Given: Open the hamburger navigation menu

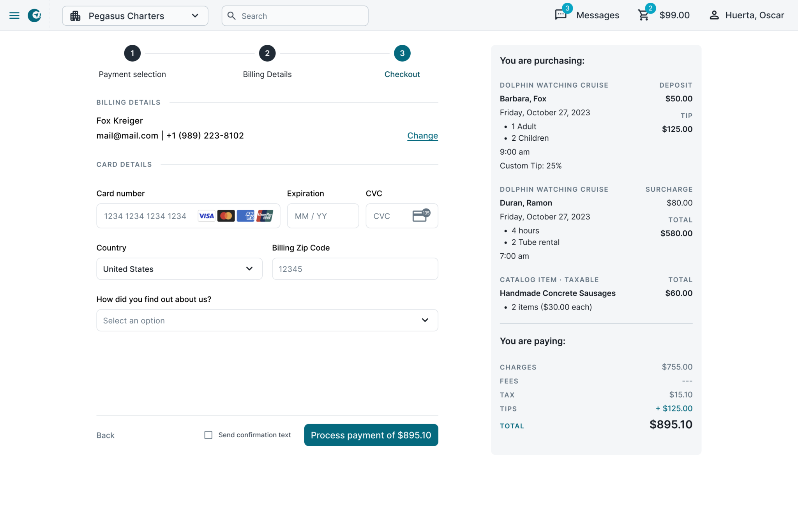Looking at the screenshot, I should coord(14,15).
